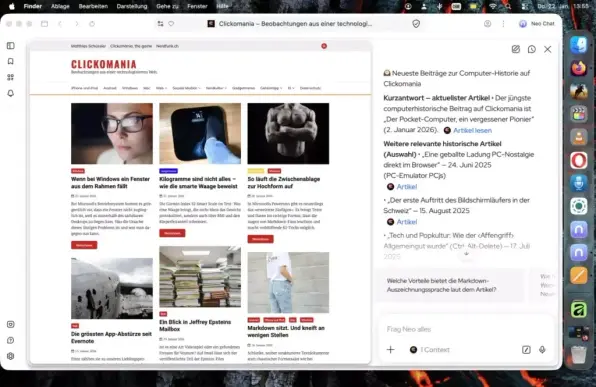This screenshot has width=596, height=387.
Task: Open the smart scale article thumbnail
Action: coord(200,133)
